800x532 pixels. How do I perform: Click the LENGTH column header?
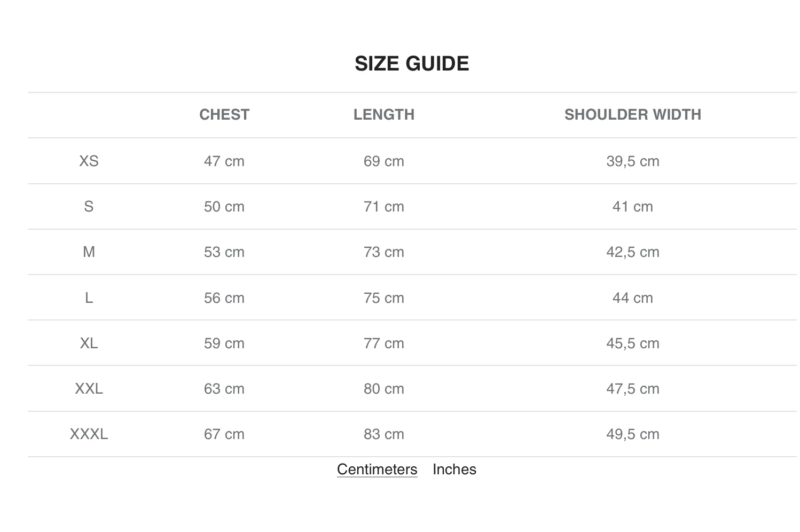point(384,114)
